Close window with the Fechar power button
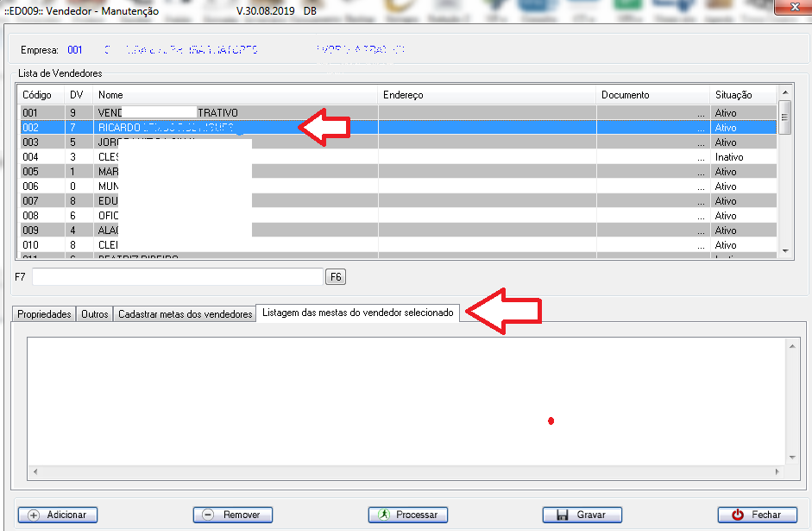This screenshot has height=531, width=812. point(757,515)
